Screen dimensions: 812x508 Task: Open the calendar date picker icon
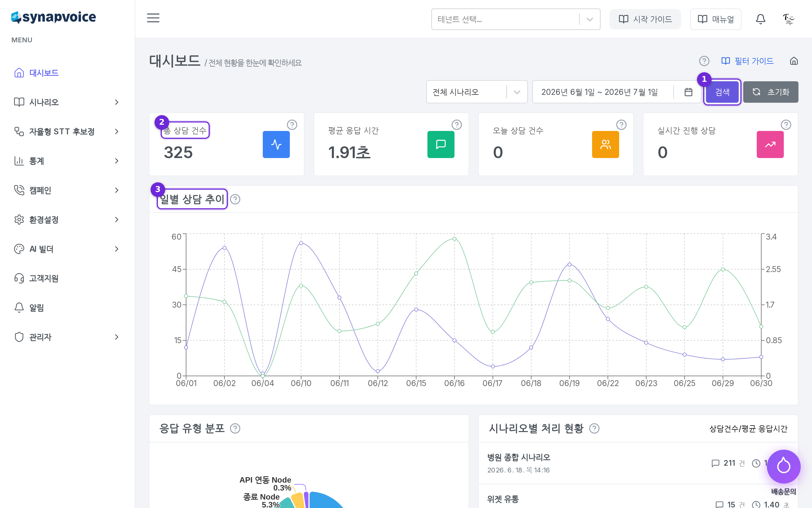(688, 92)
